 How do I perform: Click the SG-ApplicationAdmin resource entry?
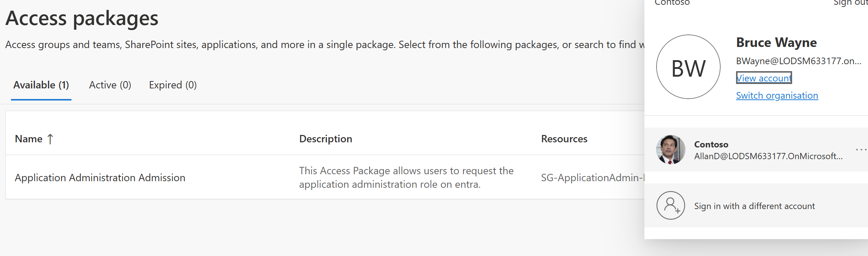click(x=592, y=178)
